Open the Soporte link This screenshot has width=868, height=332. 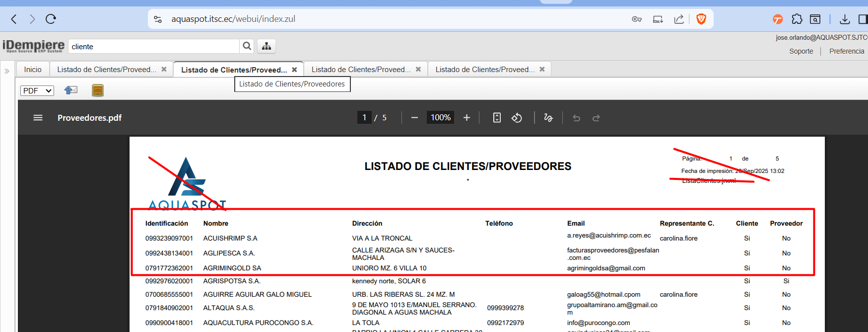801,51
